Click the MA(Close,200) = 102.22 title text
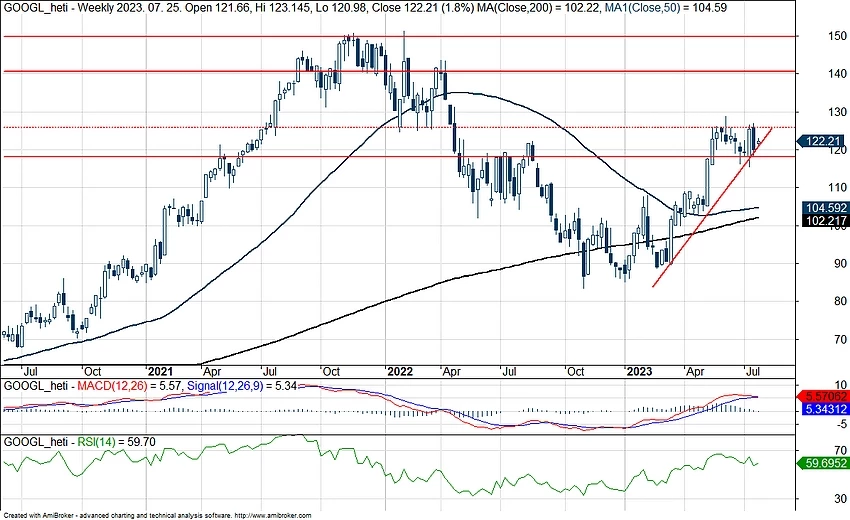This screenshot has width=850, height=520. pyautogui.click(x=540, y=8)
